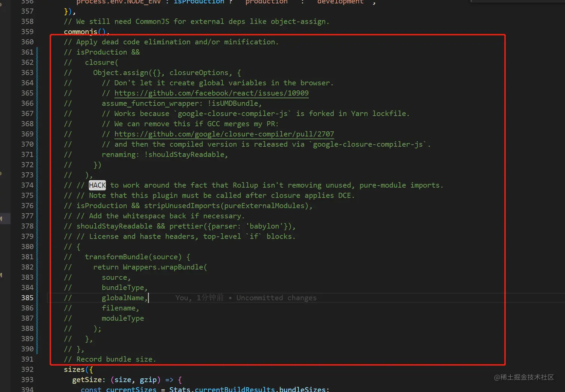Click 'getSize: (size, gzip) =>' text
This screenshot has height=392, width=565.
tap(123, 380)
